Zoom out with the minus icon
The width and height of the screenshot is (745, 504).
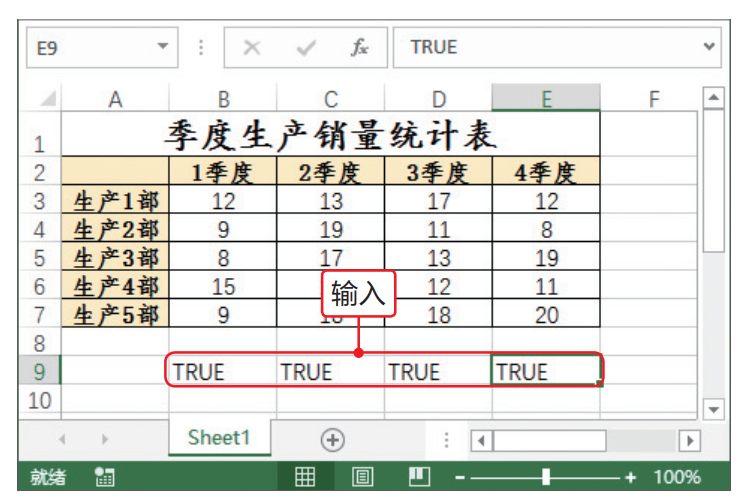pos(459,477)
